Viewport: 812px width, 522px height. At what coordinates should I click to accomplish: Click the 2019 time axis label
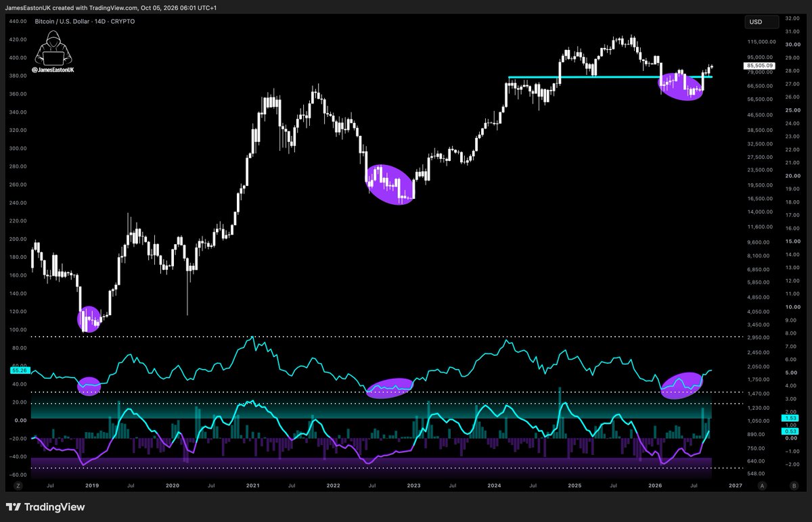[92, 485]
